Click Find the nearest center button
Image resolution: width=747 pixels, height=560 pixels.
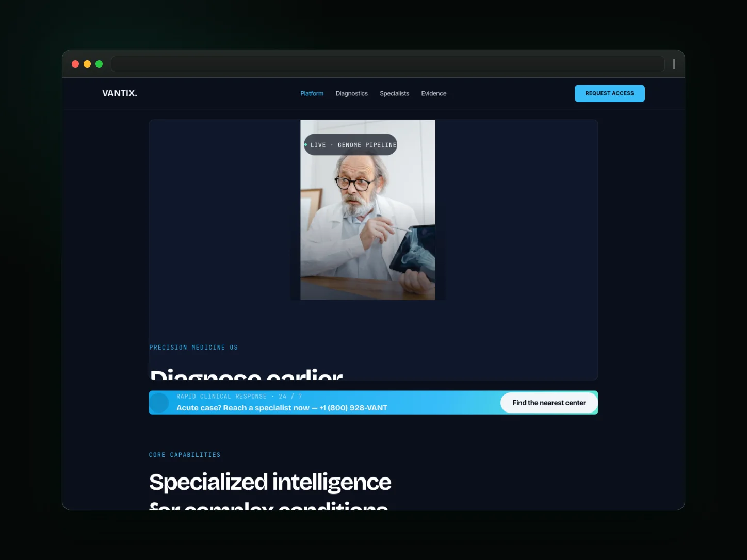click(x=549, y=403)
